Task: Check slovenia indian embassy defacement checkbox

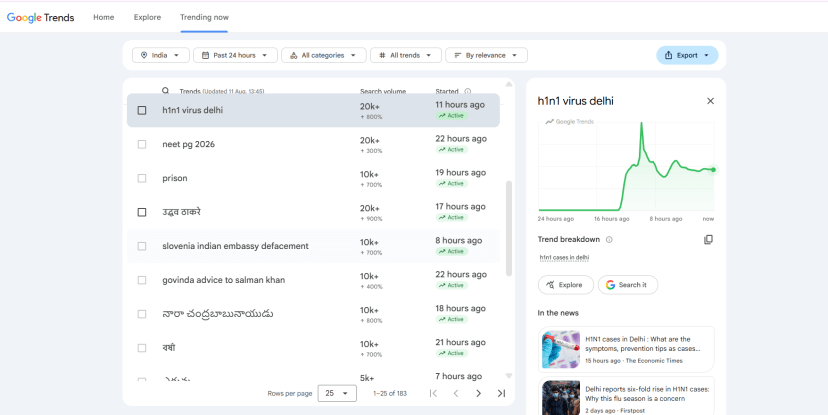Action: (x=142, y=246)
